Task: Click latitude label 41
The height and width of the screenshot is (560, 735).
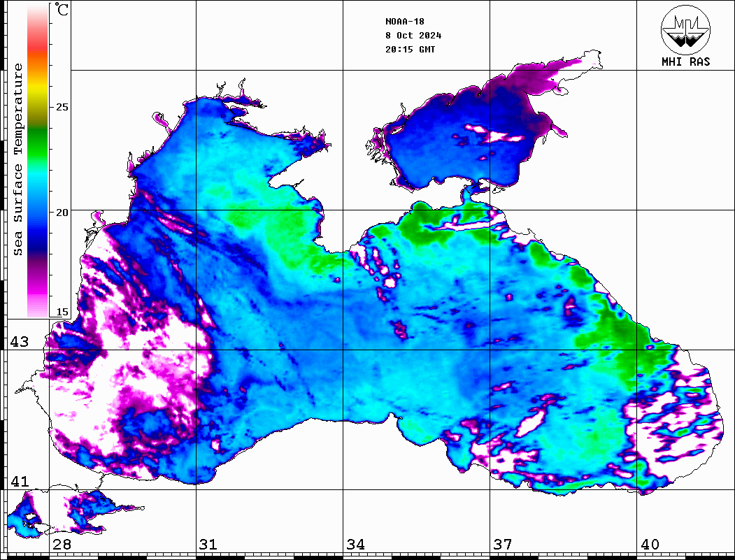Action: coord(20,481)
